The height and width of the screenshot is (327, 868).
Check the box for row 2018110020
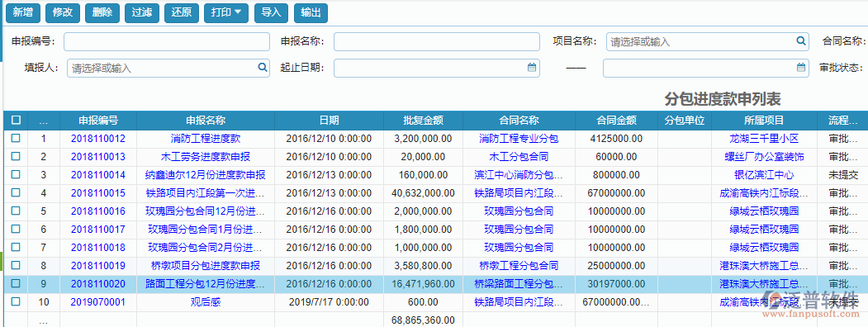16,283
